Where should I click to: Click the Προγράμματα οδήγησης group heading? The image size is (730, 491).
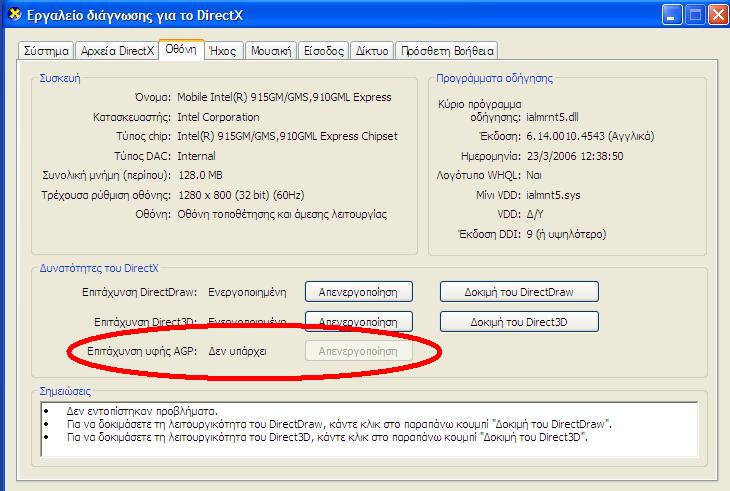(494, 78)
